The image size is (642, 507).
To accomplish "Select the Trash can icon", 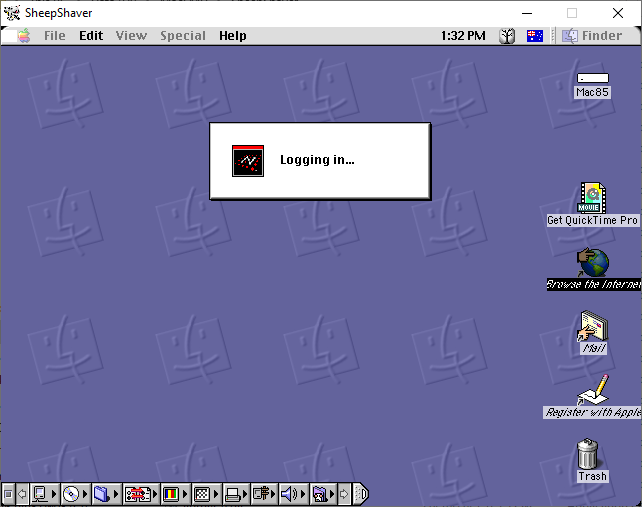I will point(588,454).
